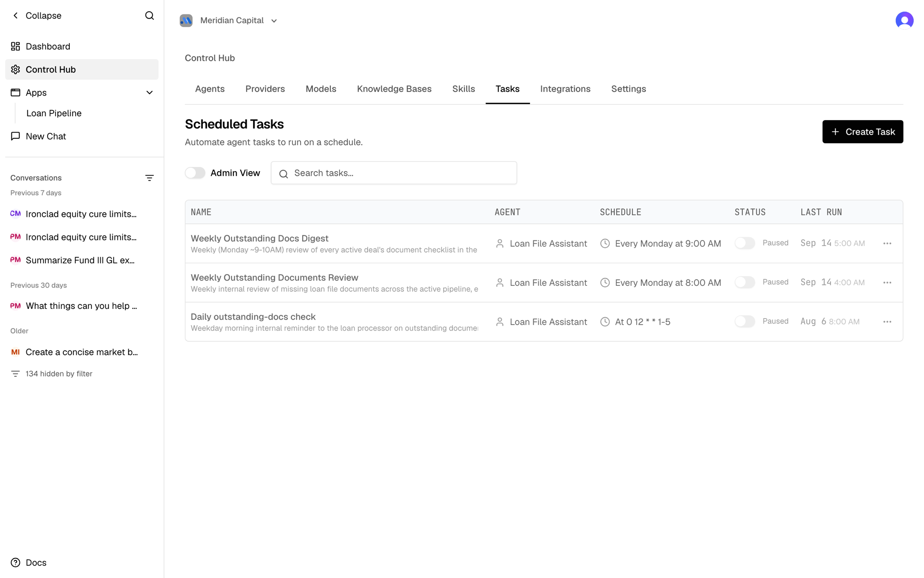This screenshot has width=924, height=578.
Task: Click the Create Task button
Action: 863,132
